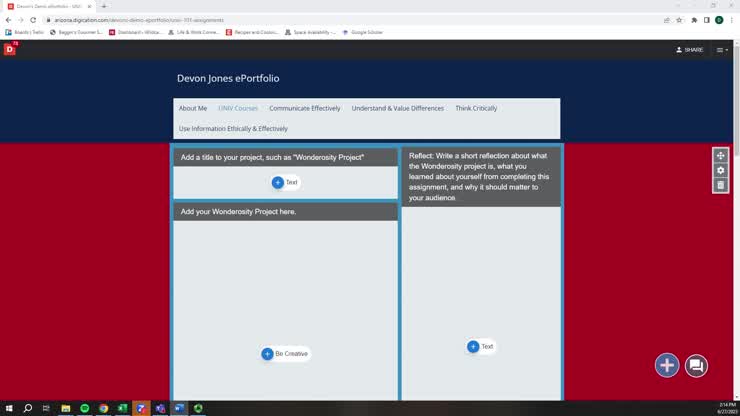Click the blue add content plus button

click(x=667, y=365)
